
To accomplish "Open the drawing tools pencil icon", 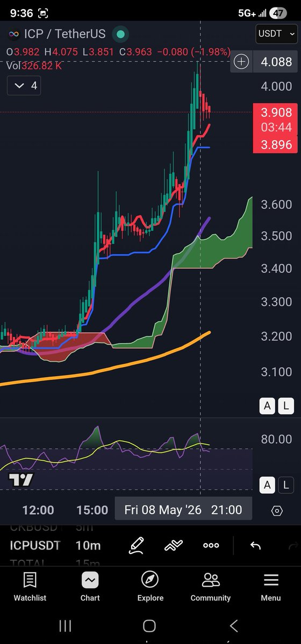I will (x=137, y=545).
